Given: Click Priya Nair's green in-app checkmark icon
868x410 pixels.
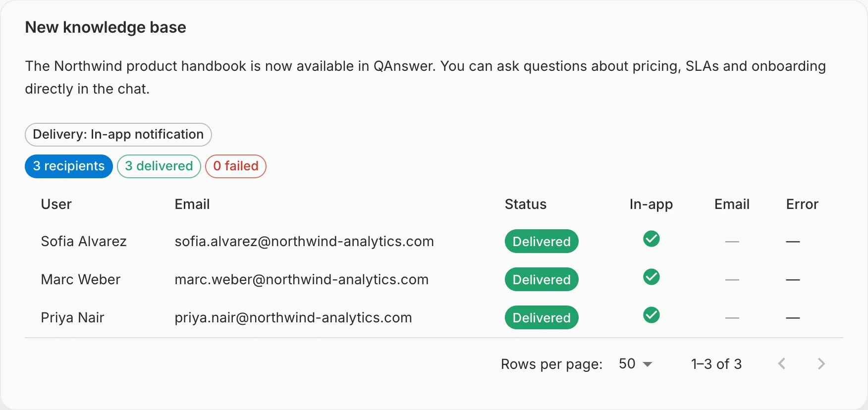Looking at the screenshot, I should pos(651,315).
